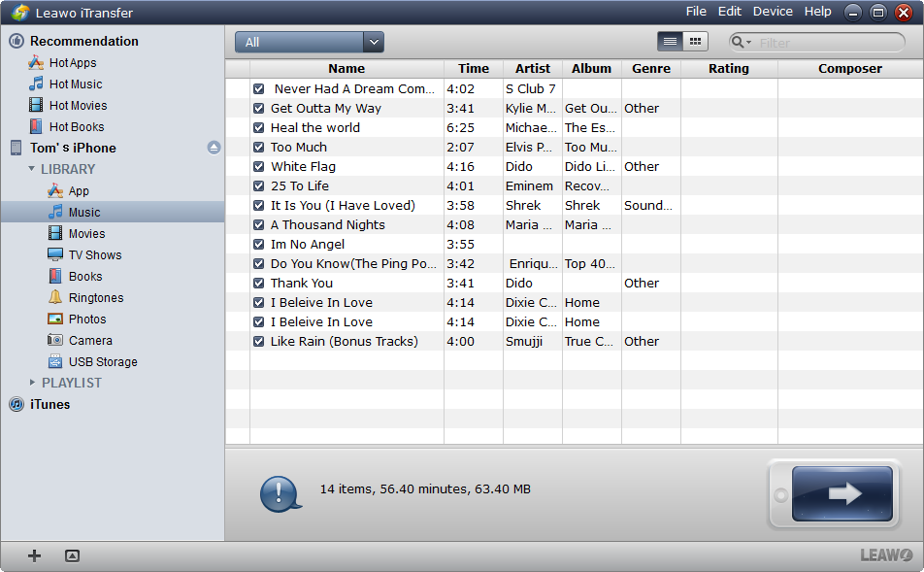Sort songs by Name column

point(346,68)
